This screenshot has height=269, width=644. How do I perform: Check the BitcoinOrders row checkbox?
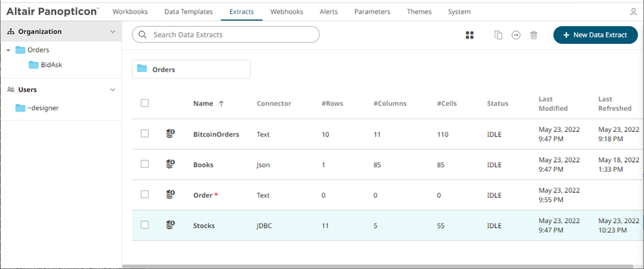click(145, 134)
